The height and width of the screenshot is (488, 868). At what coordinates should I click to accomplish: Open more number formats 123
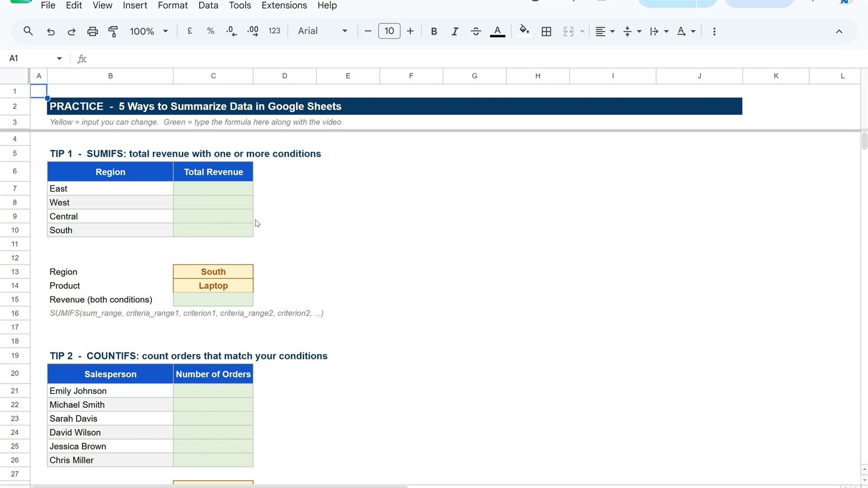275,31
